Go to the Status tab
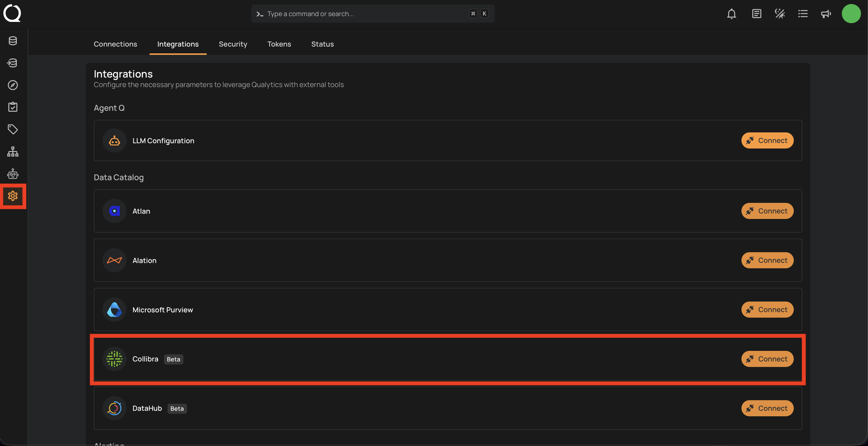Viewport: 868px width, 446px height. coord(322,44)
